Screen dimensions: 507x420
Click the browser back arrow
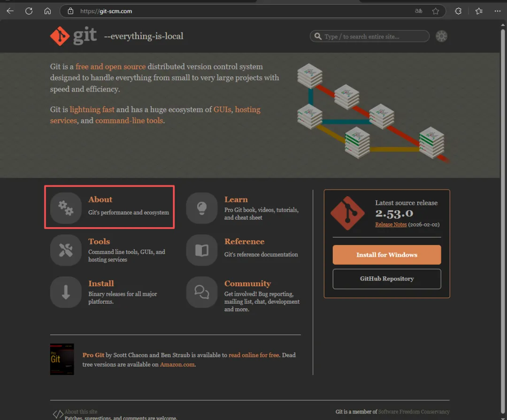(10, 11)
